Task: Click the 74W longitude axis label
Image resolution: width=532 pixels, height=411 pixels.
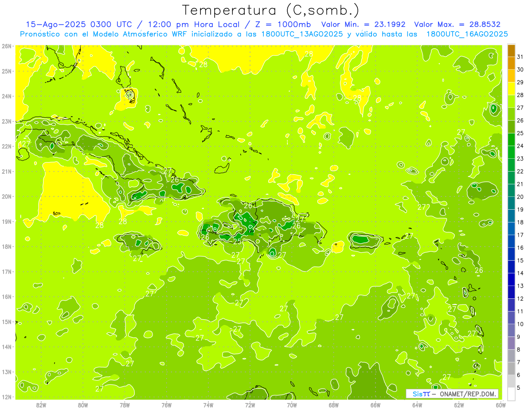Action: [x=208, y=405]
